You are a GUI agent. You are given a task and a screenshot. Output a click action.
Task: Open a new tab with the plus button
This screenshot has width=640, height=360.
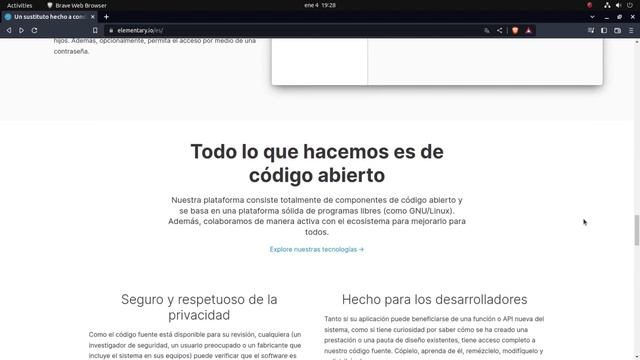point(106,17)
